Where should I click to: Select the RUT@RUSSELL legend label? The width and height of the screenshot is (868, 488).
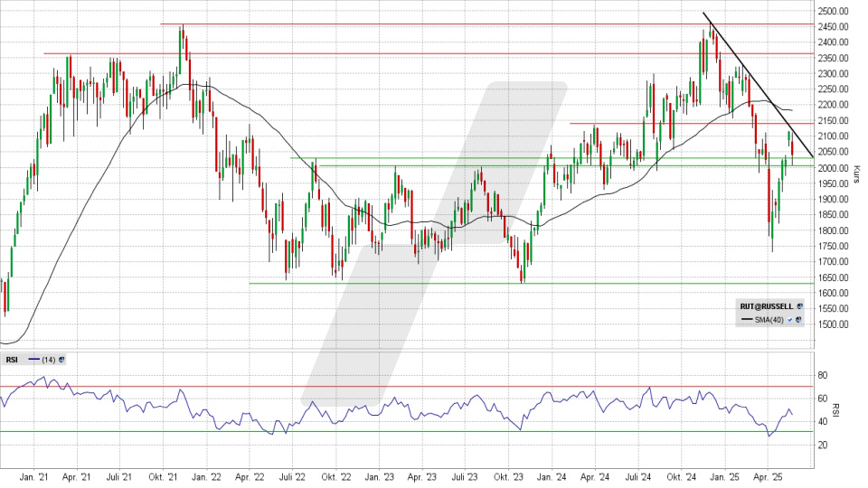click(766, 306)
